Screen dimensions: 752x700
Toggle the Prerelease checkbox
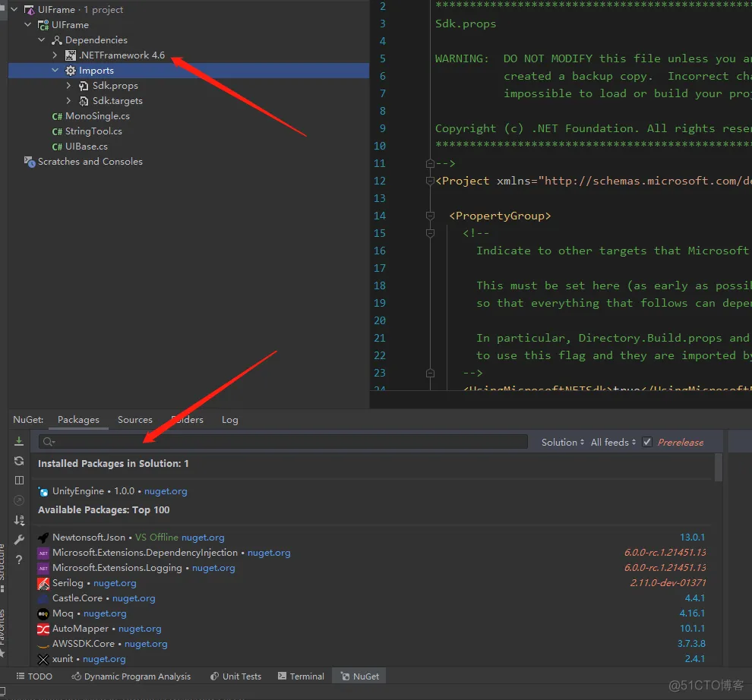click(647, 442)
